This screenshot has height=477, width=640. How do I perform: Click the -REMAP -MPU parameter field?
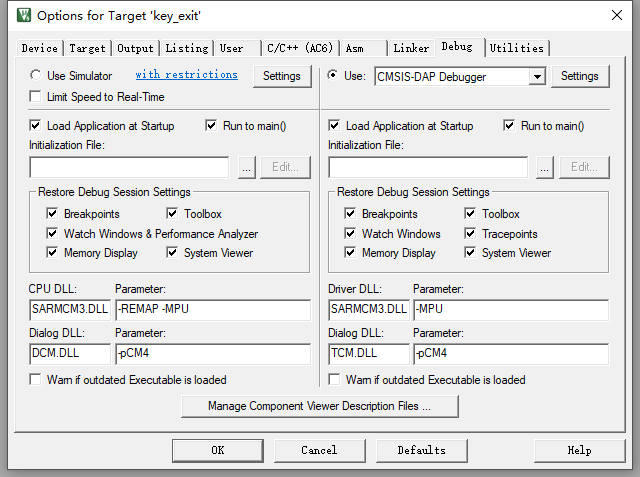213,309
